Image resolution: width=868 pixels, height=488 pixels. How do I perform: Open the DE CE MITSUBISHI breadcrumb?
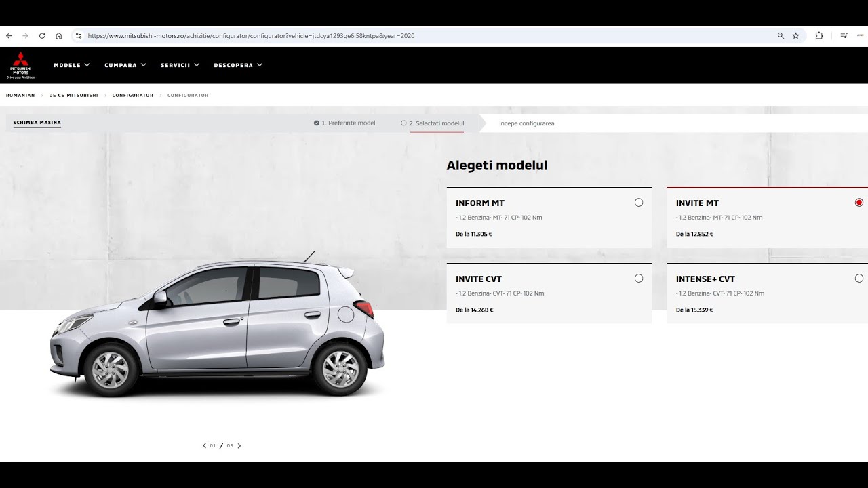pos(73,96)
